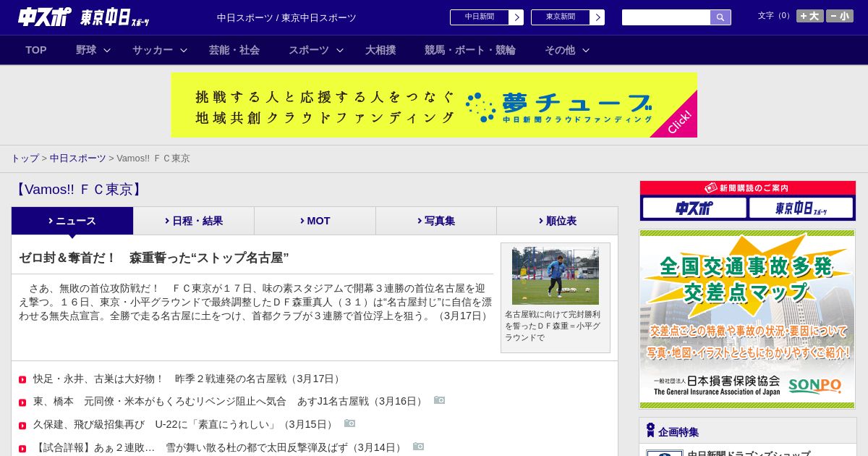Screen dimensions: 868x456
Task: Click camera icon beside 東、橋本 article
Action: click(x=439, y=400)
